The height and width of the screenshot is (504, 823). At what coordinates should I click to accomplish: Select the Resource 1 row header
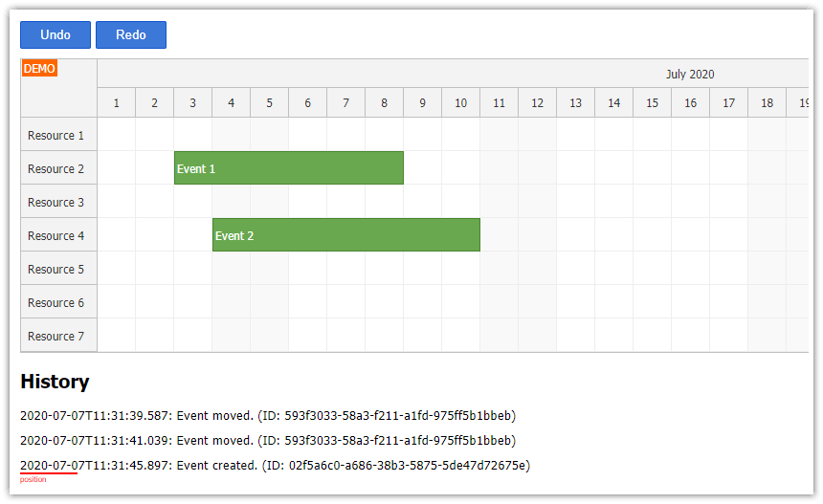click(56, 135)
